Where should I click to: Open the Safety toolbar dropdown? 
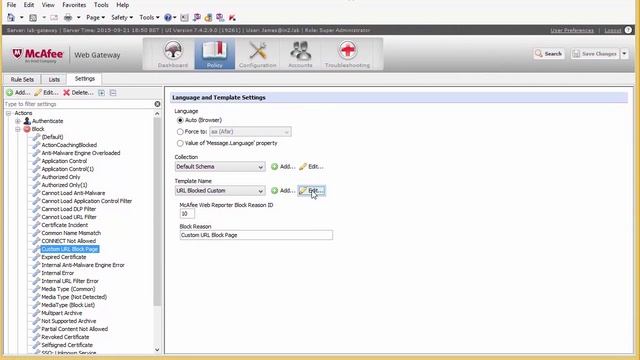tap(122, 18)
